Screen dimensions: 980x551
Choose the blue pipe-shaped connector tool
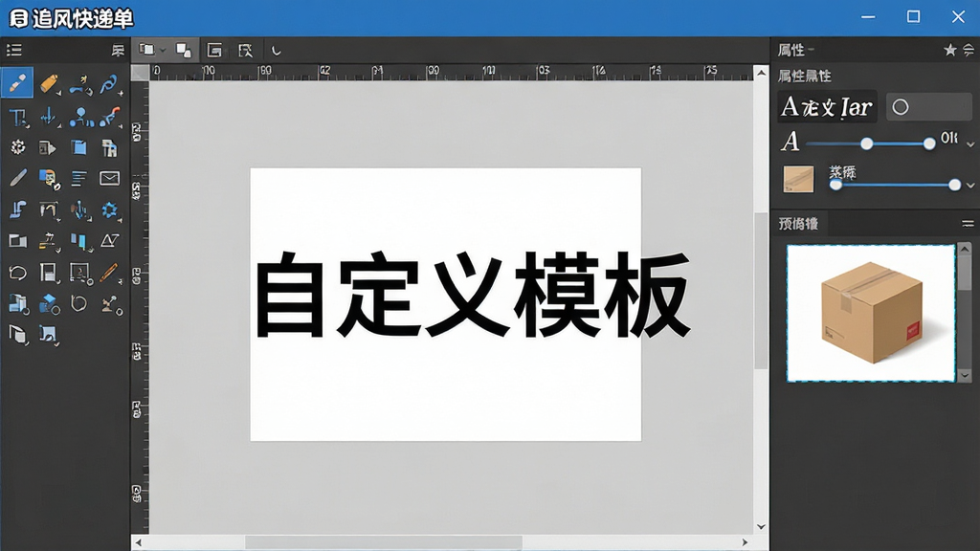[x=17, y=209]
